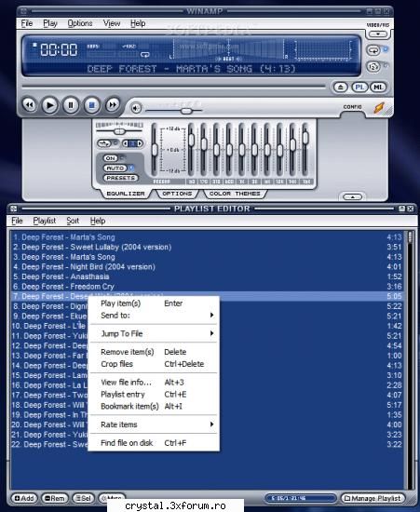
Task: Open the Playlist Editor Help menu
Action: [98, 221]
